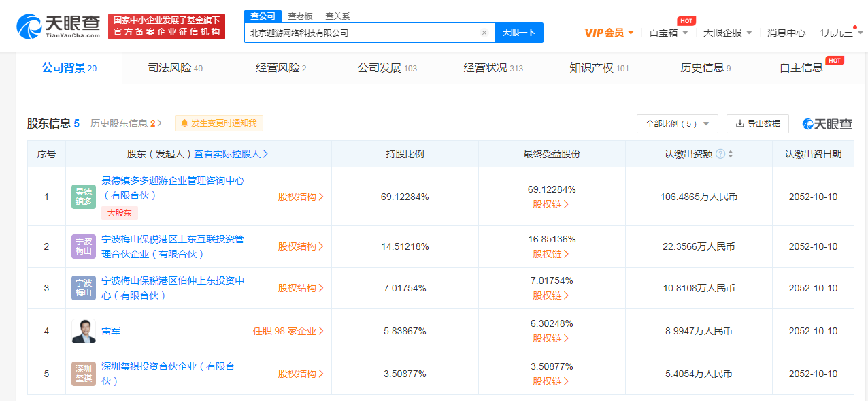Click the help icon beside 认缴出资额
Image resolution: width=868 pixels, height=401 pixels.
[720, 154]
